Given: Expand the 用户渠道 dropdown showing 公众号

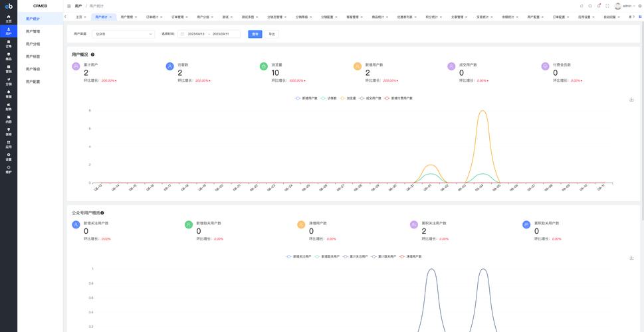Looking at the screenshot, I should (x=123, y=34).
